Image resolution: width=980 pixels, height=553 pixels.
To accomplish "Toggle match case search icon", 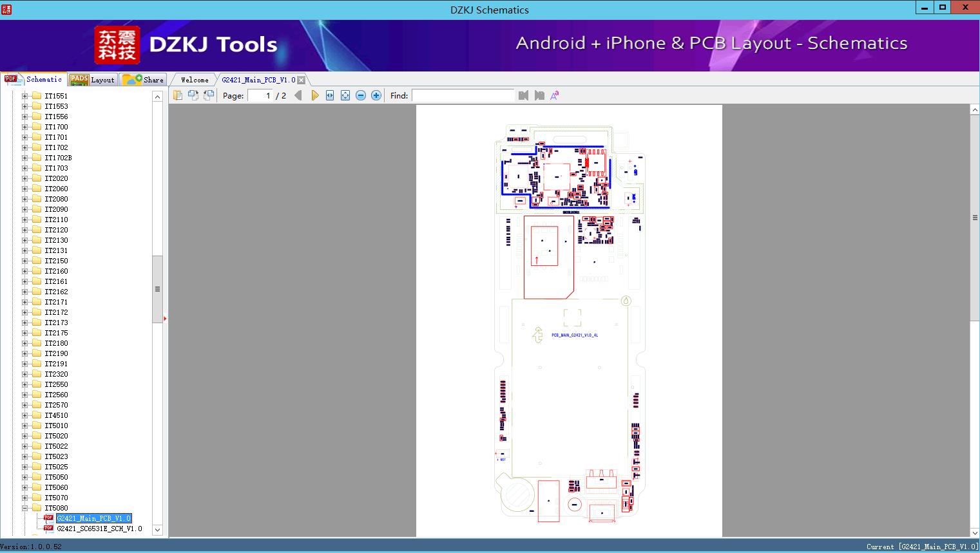I will point(555,95).
